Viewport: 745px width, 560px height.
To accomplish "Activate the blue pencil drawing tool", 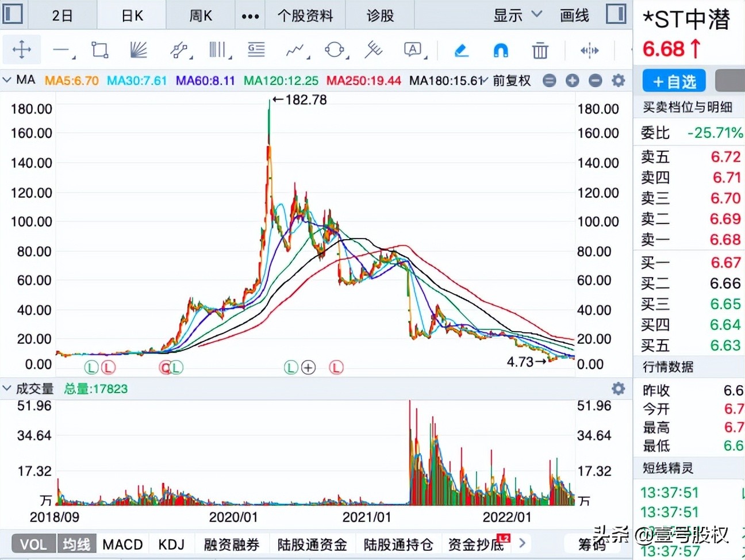I will [x=460, y=50].
